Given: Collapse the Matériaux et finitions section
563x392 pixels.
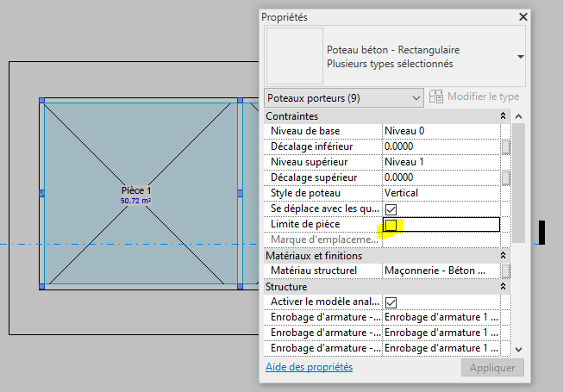Looking at the screenshot, I should (503, 256).
